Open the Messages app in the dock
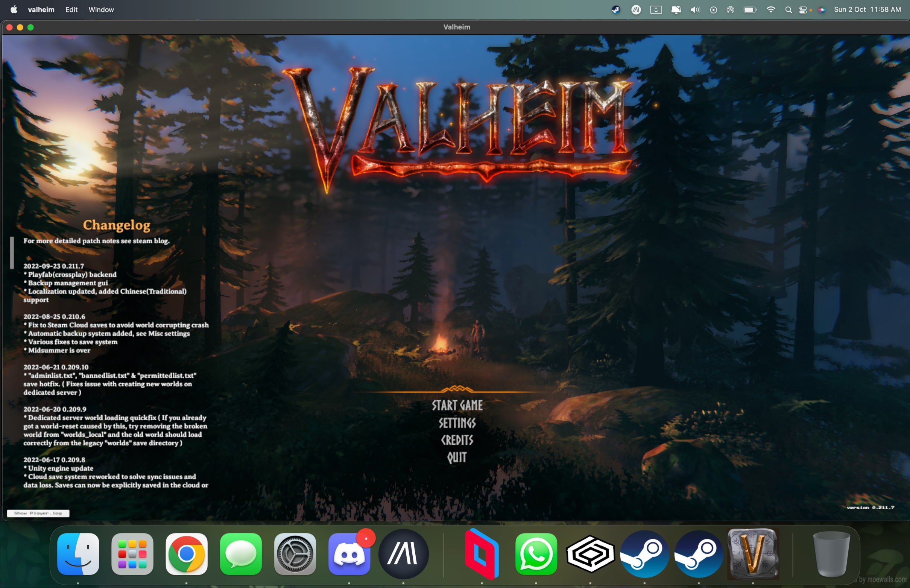The image size is (910, 588). (x=241, y=554)
